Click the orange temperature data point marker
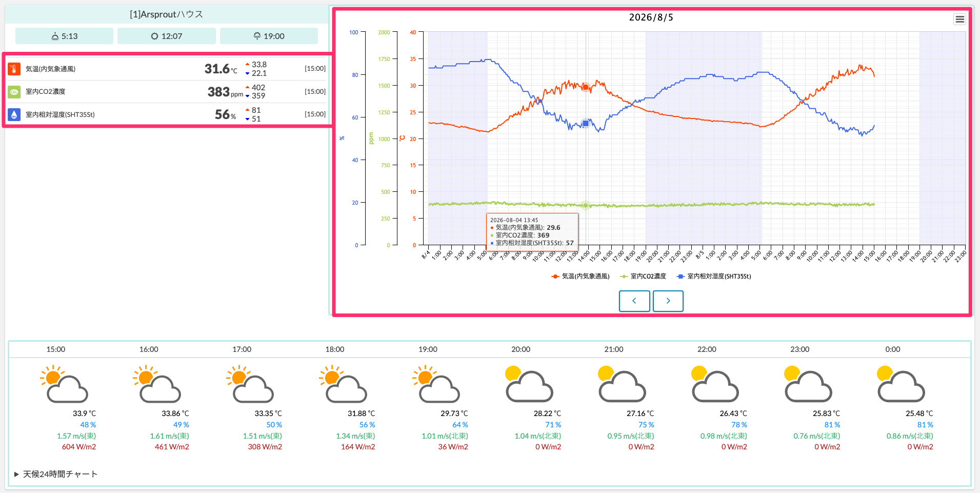This screenshot has height=493, width=980. coord(586,87)
